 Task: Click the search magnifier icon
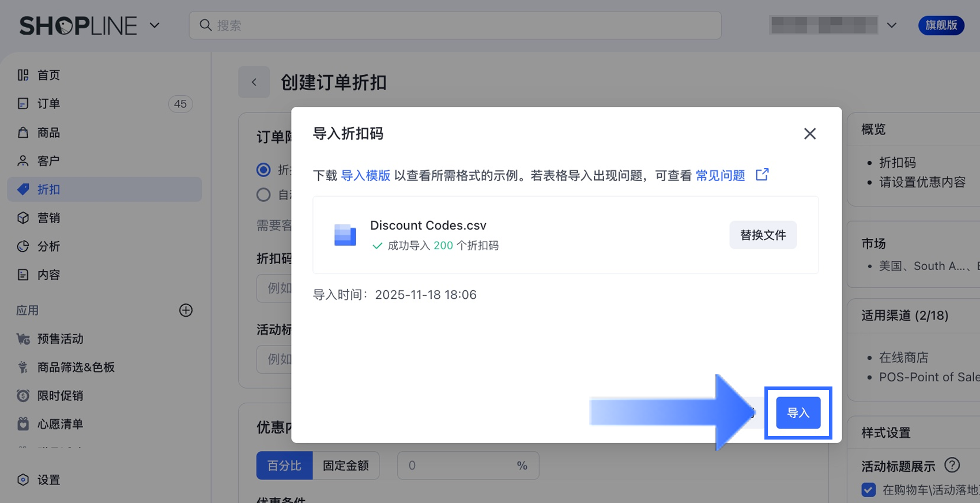(x=205, y=25)
